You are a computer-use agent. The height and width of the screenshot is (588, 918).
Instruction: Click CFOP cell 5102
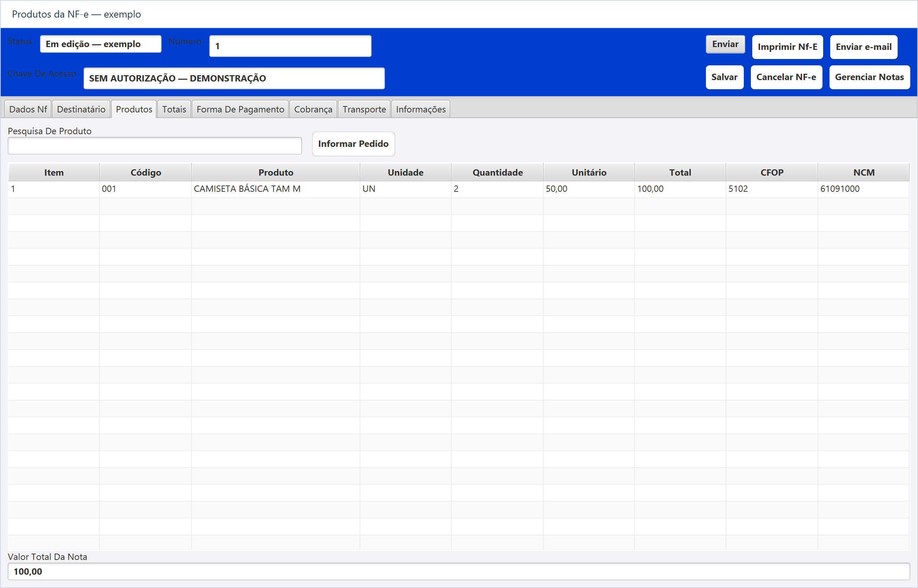[x=772, y=189]
